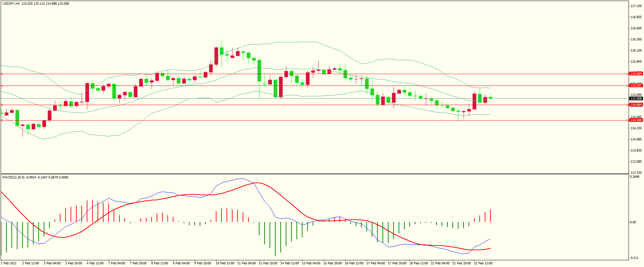Click the 3 Feb 04:00 time label
This screenshot has width=644, height=267.
[52, 263]
